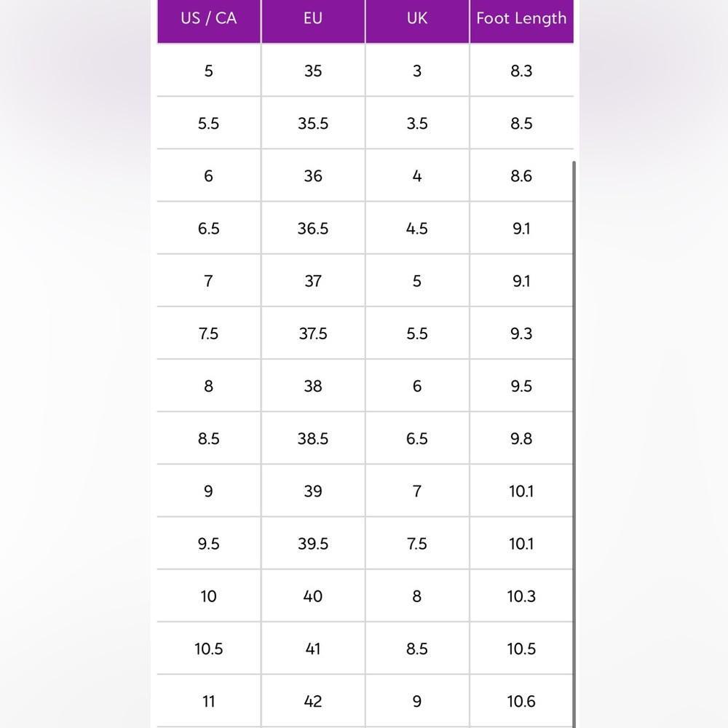Viewport: 728px width, 728px height.
Task: Select the foot length 10.3 cell
Action: tap(521, 596)
